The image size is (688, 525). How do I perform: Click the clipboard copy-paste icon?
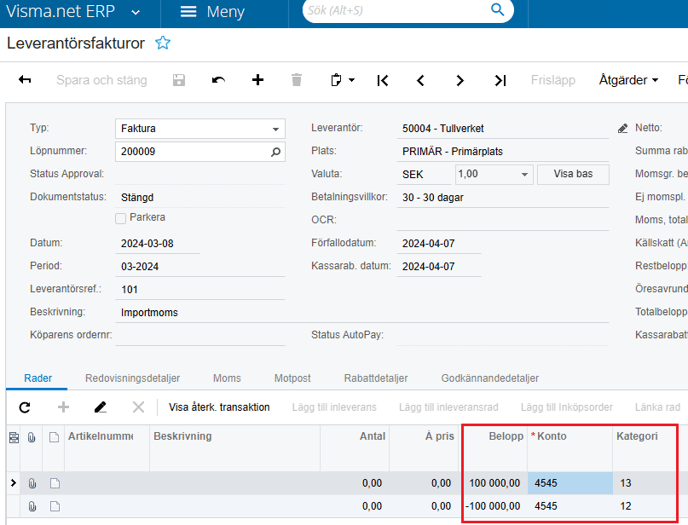point(336,80)
